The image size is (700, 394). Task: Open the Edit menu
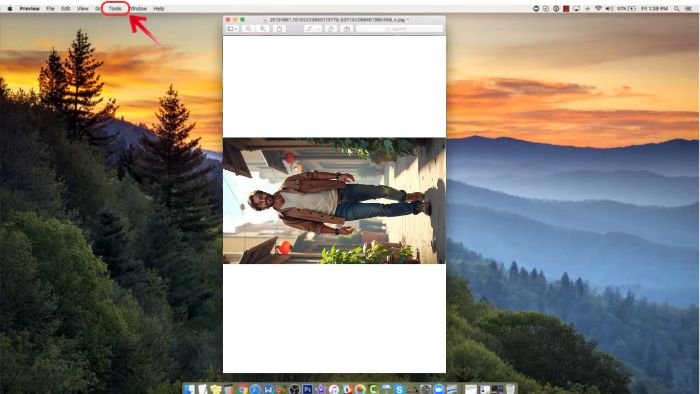66,8
